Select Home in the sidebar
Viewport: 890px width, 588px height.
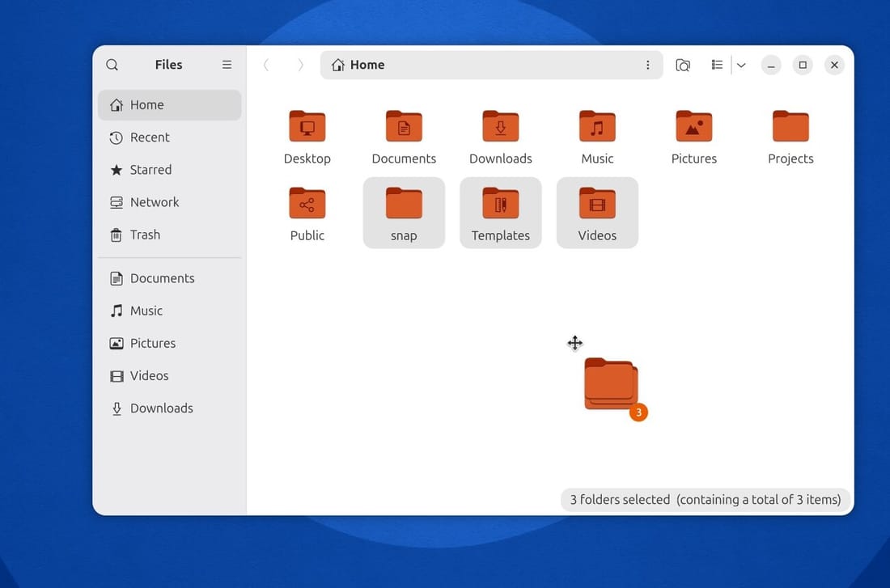click(169, 105)
